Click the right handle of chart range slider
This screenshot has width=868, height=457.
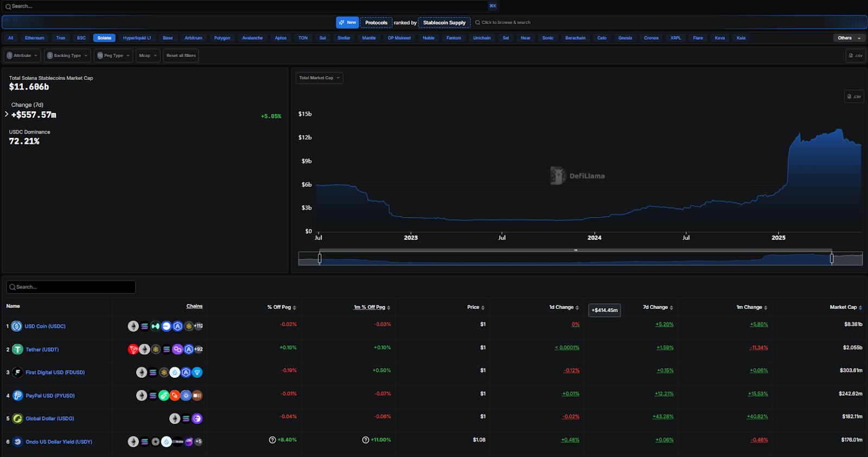coord(832,259)
